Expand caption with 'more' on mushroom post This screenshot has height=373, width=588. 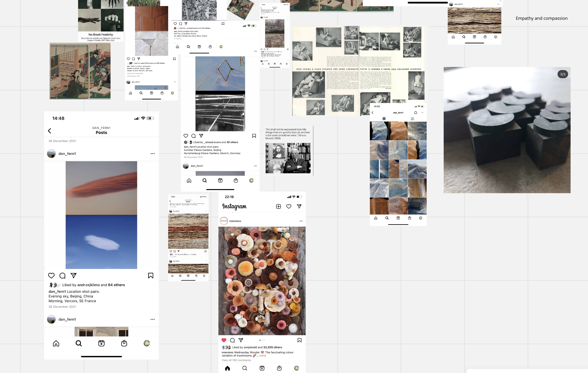pyautogui.click(x=263, y=356)
